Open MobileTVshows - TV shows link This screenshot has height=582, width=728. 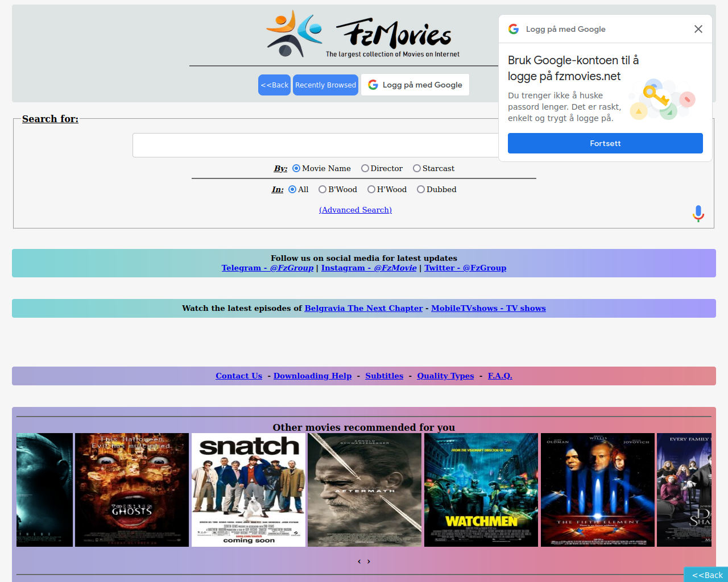click(489, 308)
